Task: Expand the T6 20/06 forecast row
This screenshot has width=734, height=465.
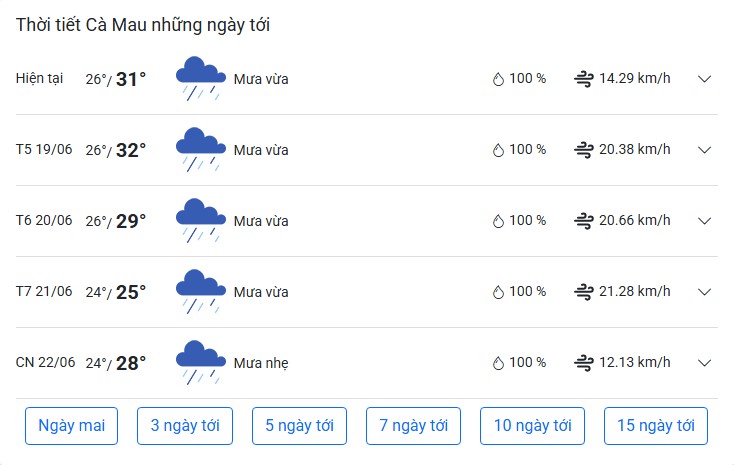Action: (x=704, y=221)
